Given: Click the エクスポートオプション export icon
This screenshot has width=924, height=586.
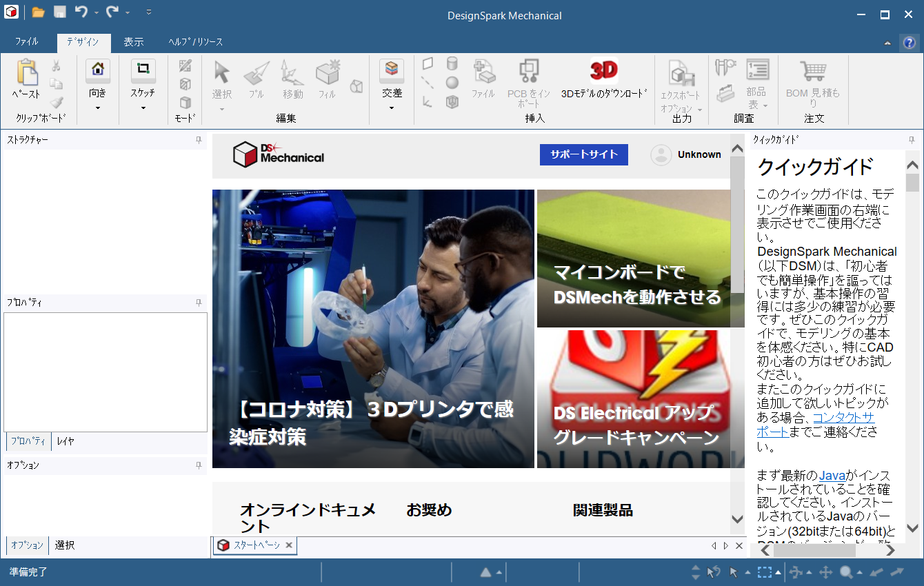Looking at the screenshot, I should coord(681,73).
